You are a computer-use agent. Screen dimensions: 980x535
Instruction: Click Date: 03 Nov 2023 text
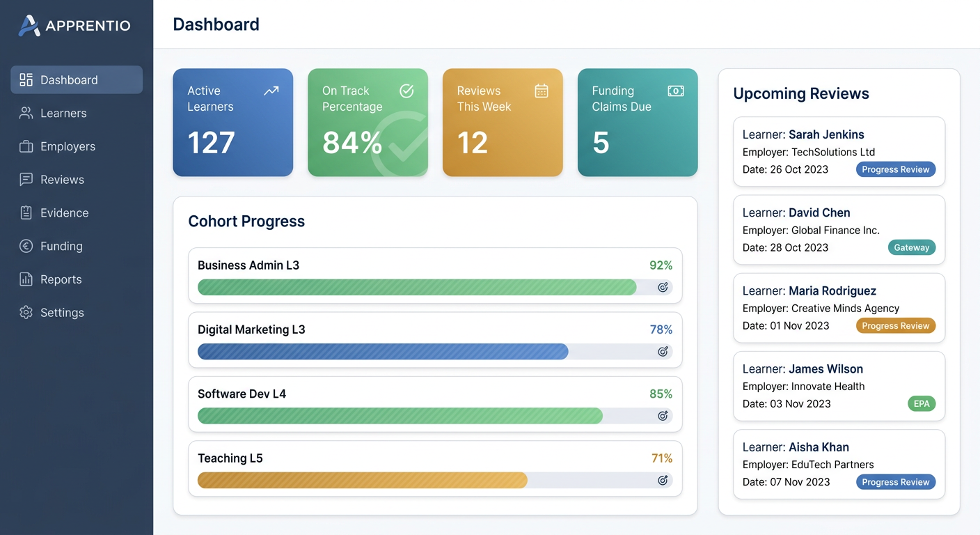pos(787,404)
